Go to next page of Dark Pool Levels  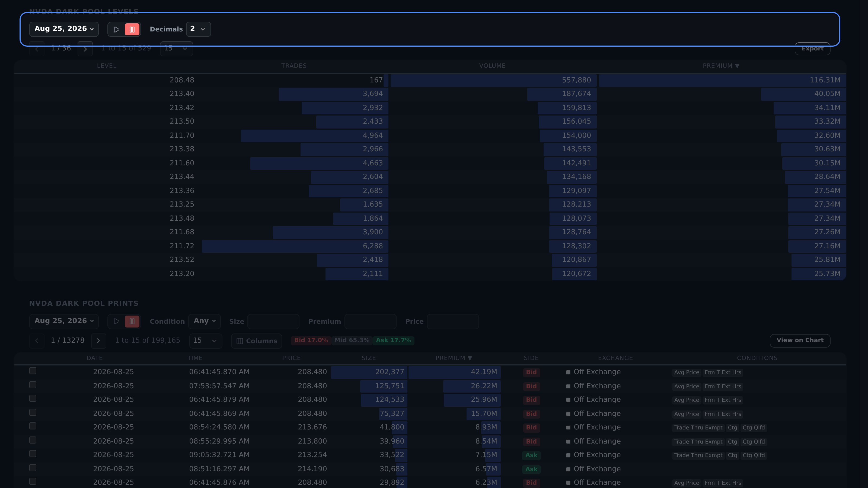click(x=85, y=49)
